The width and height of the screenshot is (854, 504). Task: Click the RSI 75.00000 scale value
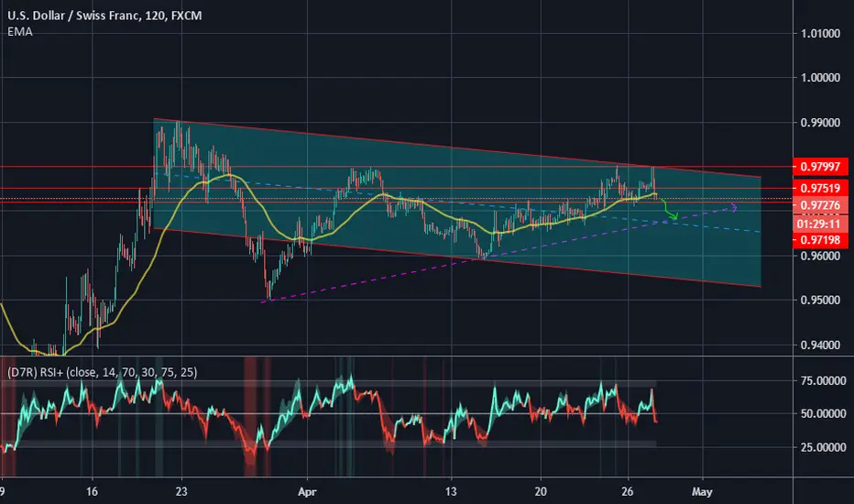[x=823, y=381]
